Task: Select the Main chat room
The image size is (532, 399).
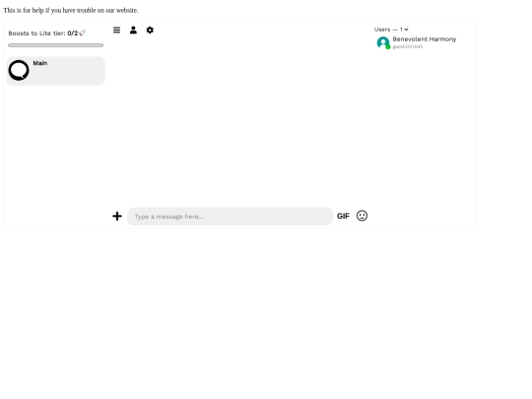Action: (x=55, y=71)
